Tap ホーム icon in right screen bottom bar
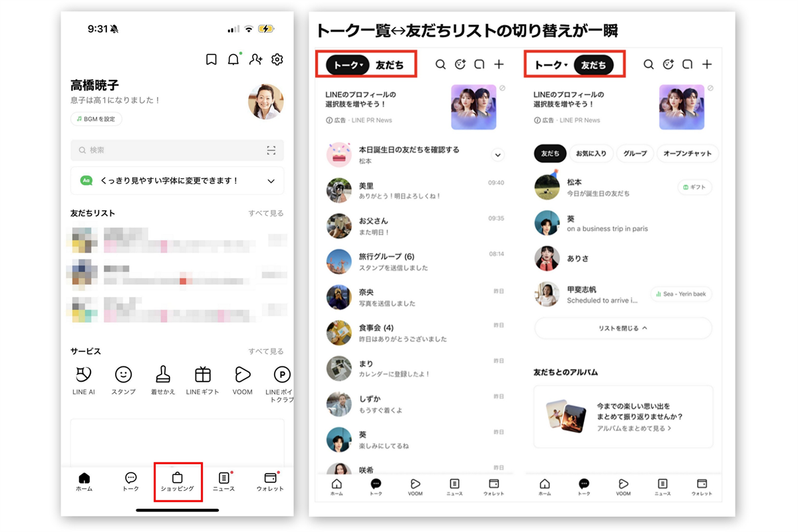 [545, 487]
